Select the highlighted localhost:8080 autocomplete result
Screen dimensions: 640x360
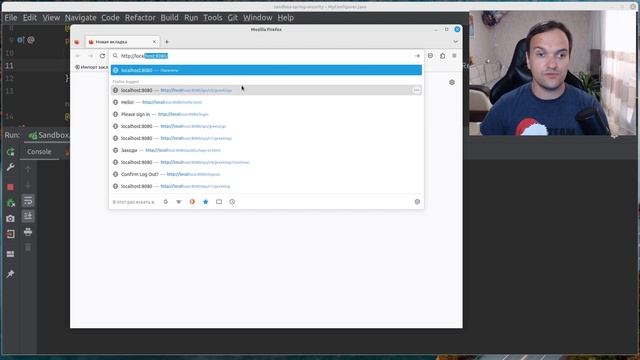(x=266, y=70)
